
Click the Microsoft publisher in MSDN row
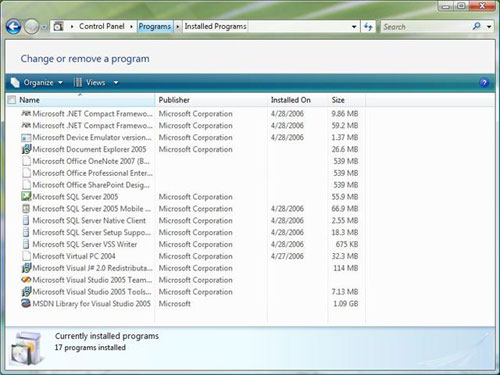[175, 304]
